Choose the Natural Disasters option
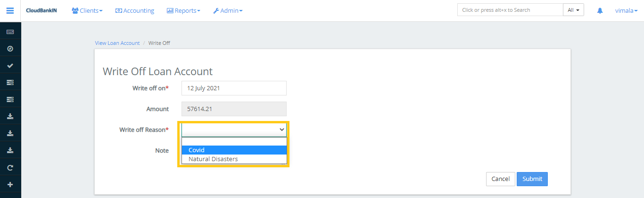 234,159
